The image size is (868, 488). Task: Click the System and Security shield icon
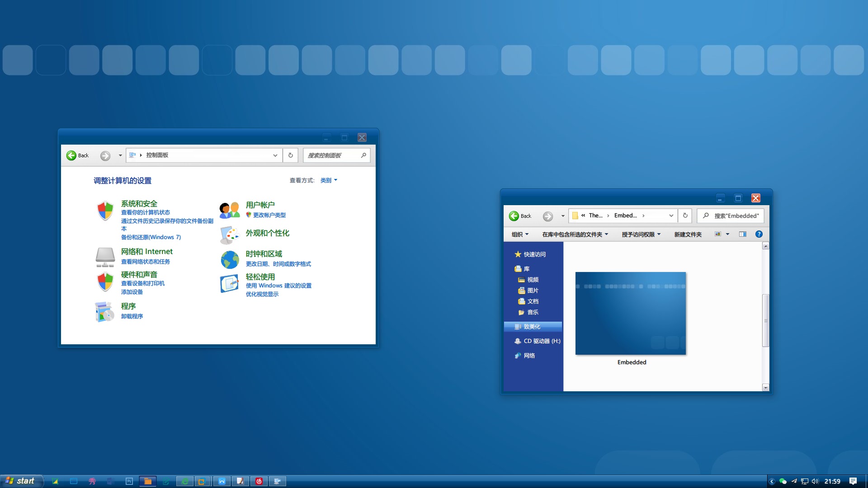click(x=105, y=211)
